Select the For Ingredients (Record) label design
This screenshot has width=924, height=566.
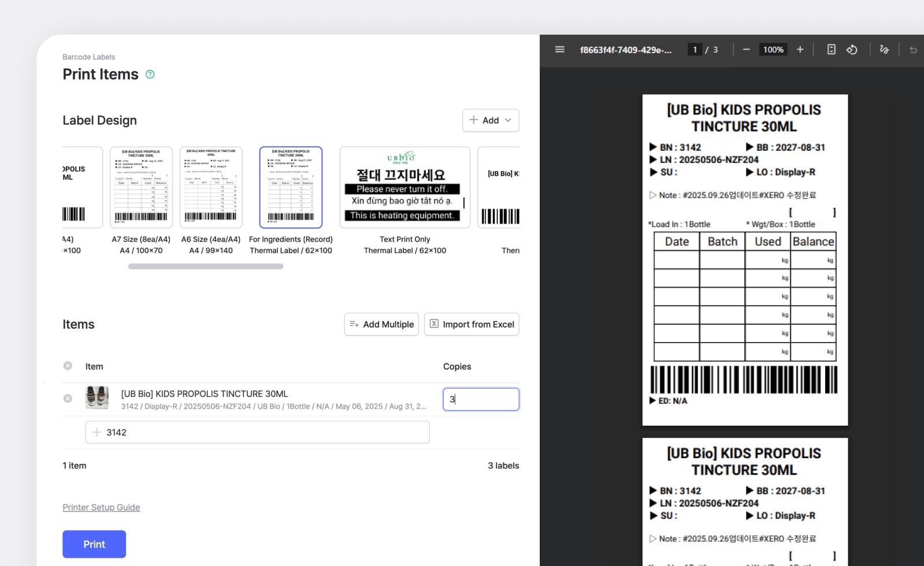[291, 187]
